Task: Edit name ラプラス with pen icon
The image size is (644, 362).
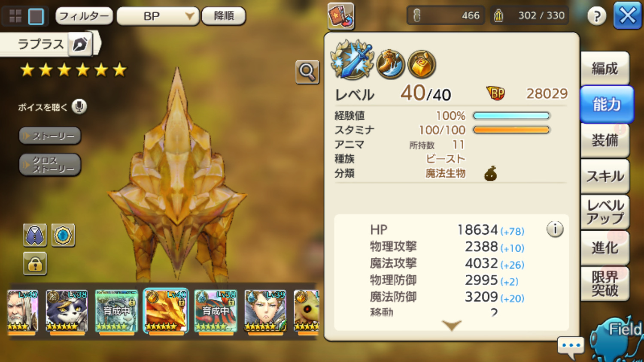Action: click(80, 44)
